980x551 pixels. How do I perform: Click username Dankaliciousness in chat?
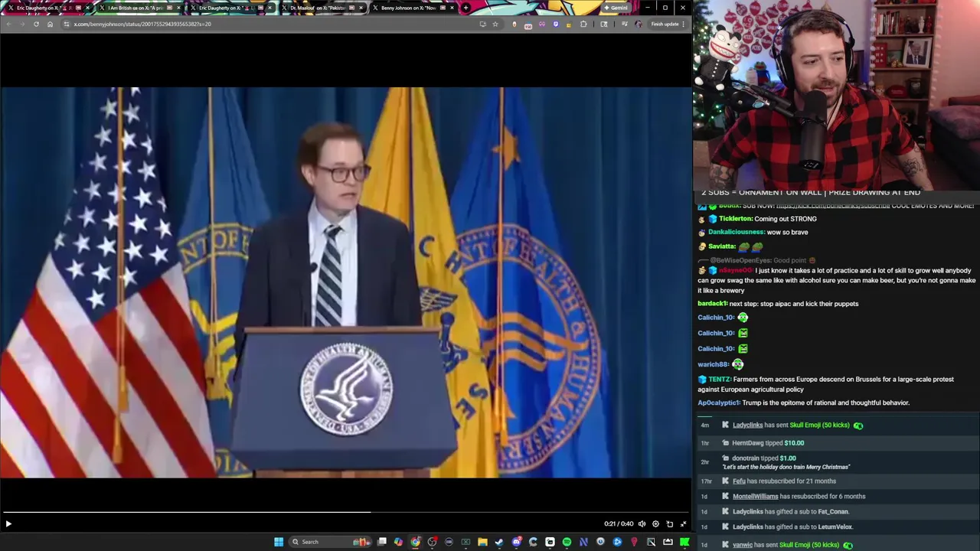tap(737, 232)
